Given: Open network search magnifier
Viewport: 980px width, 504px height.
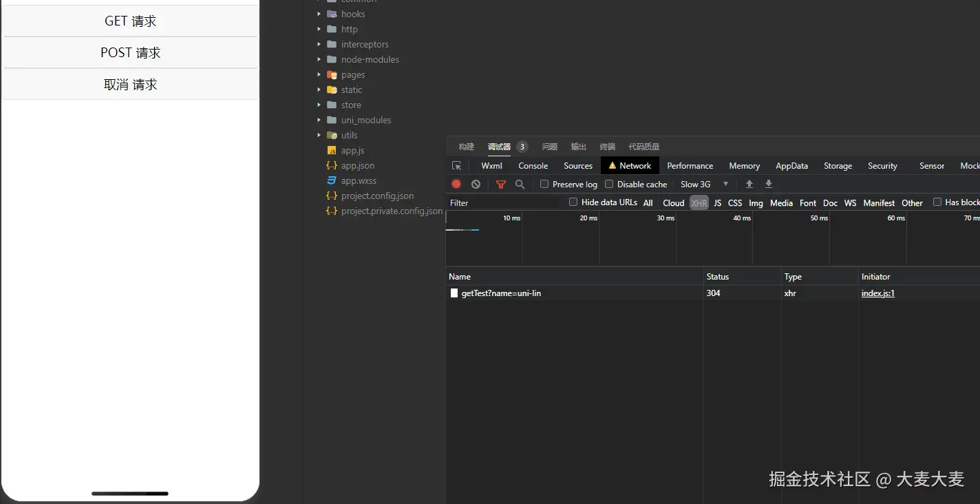Looking at the screenshot, I should [520, 185].
